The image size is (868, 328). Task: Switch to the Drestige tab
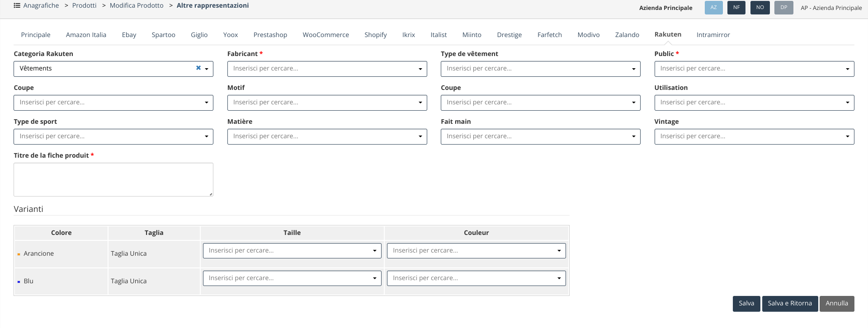(509, 35)
